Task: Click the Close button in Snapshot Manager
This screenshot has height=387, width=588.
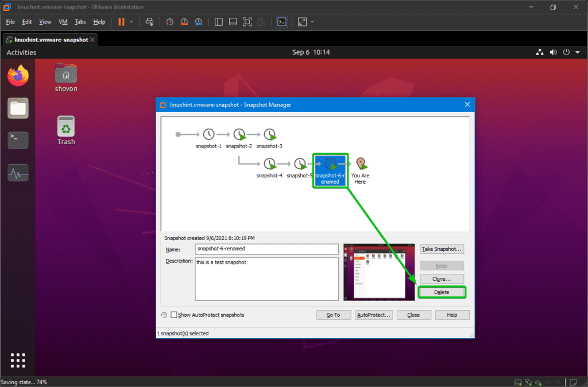Action: pos(413,315)
